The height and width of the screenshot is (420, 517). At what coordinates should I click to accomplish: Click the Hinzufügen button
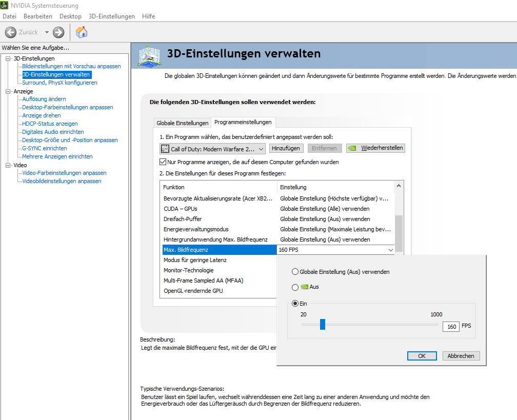[x=286, y=148]
